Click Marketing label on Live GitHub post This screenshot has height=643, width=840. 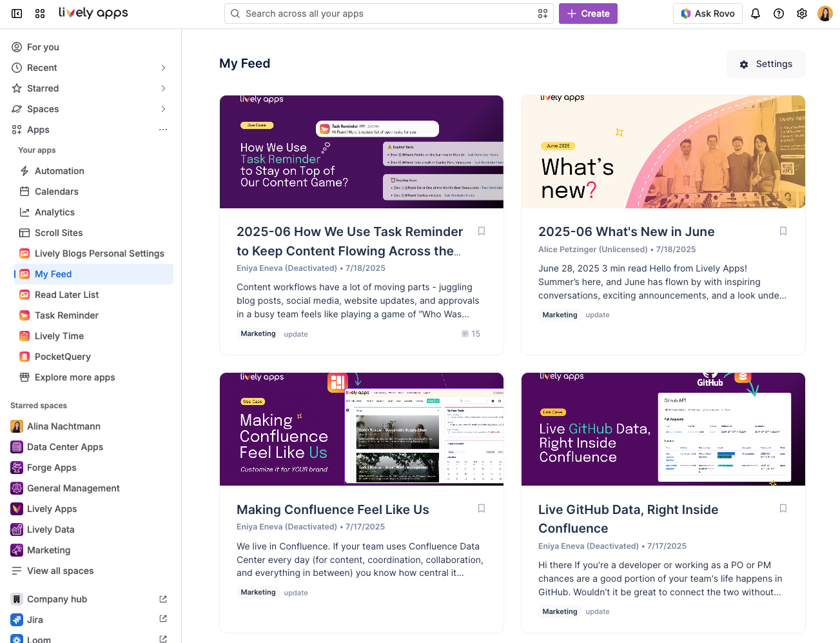pyautogui.click(x=560, y=611)
